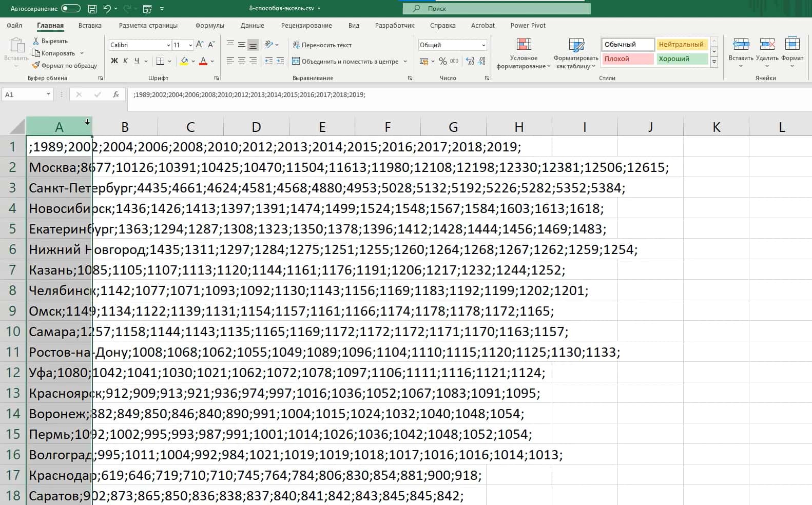The width and height of the screenshot is (812, 505).
Task: Click the percent style icon
Action: point(442,61)
